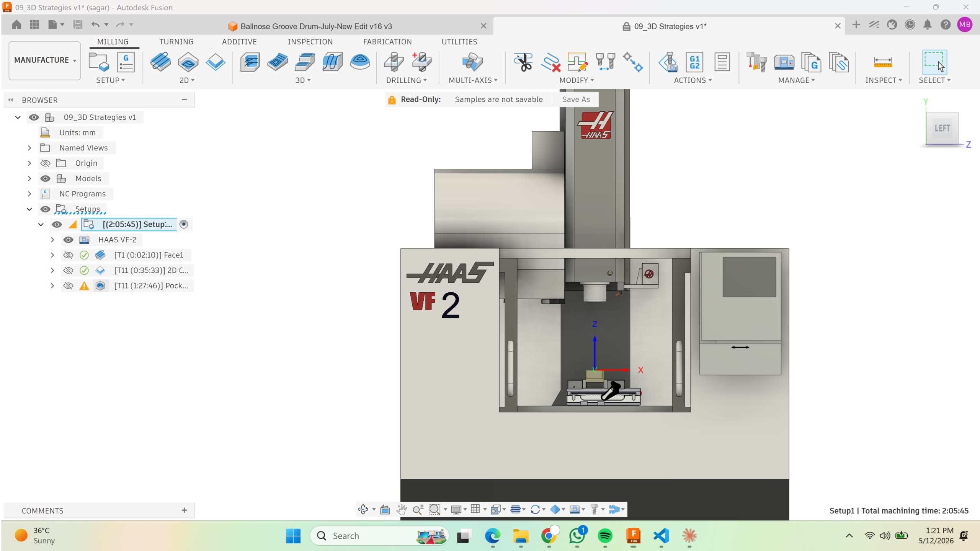Viewport: 980px width, 551px height.
Task: Click the Post Process G1 G2 icon
Action: (x=695, y=62)
